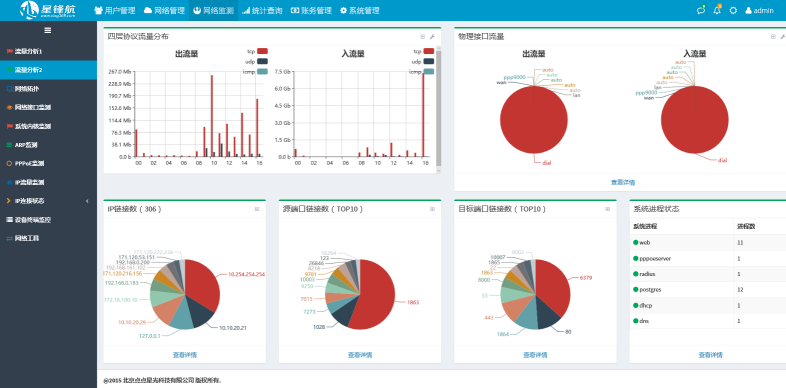
Task: Click the tallest red bar at hour 10
Action: click(x=212, y=115)
